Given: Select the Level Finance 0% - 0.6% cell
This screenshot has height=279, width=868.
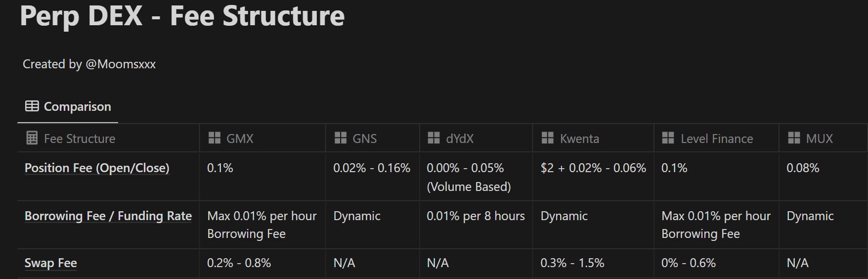Looking at the screenshot, I should [x=689, y=263].
